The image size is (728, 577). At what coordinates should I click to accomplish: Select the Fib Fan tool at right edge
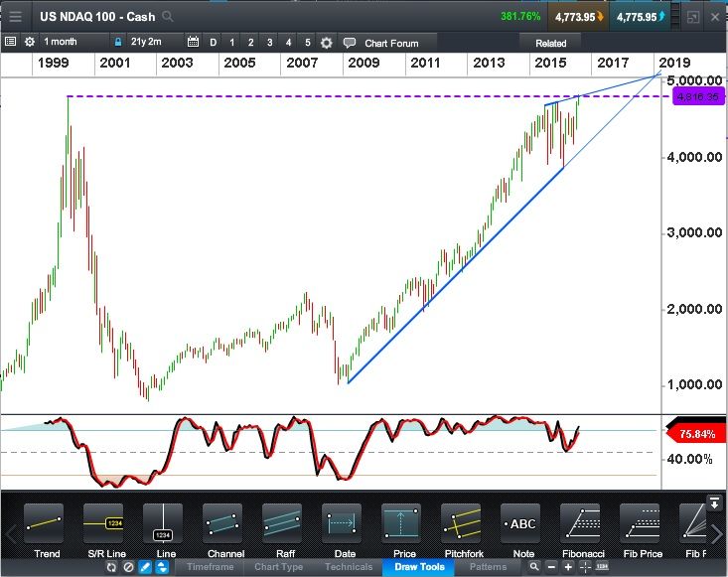693,523
